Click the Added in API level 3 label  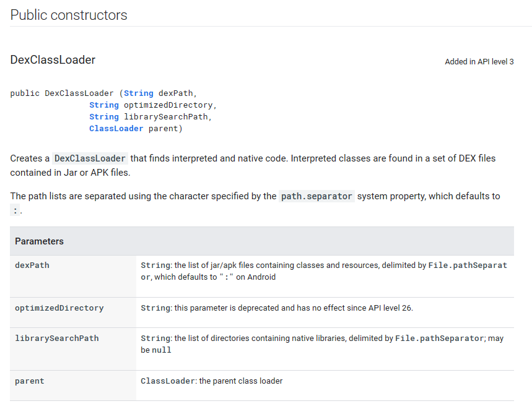click(x=479, y=62)
